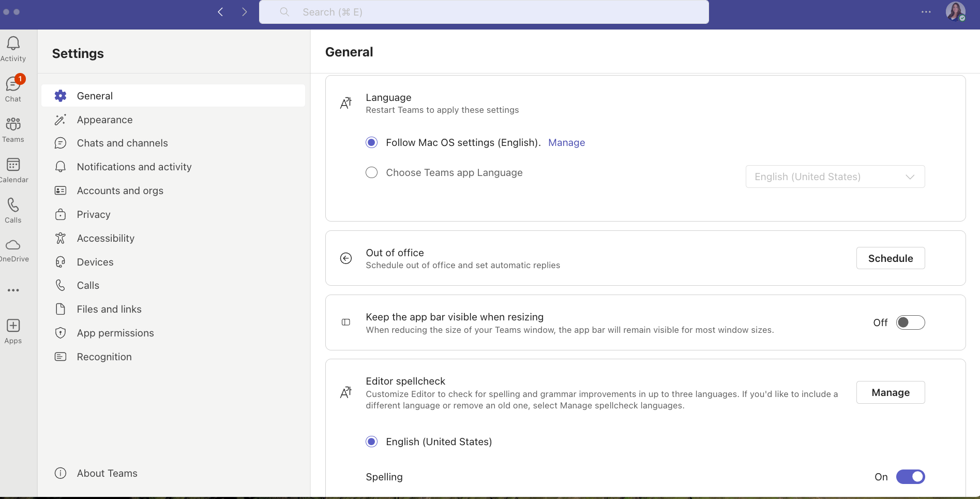The width and height of the screenshot is (980, 499).
Task: Click the General gear icon
Action: (61, 96)
